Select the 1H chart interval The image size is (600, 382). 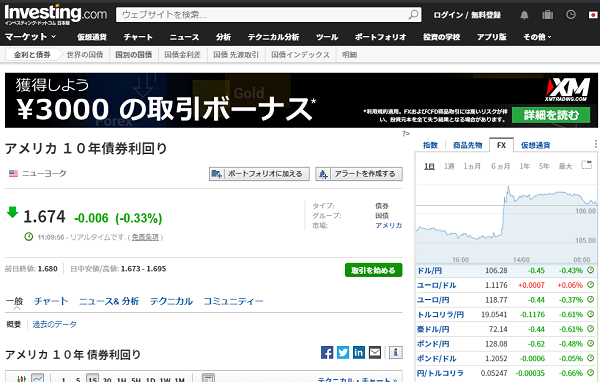pyautogui.click(x=122, y=379)
